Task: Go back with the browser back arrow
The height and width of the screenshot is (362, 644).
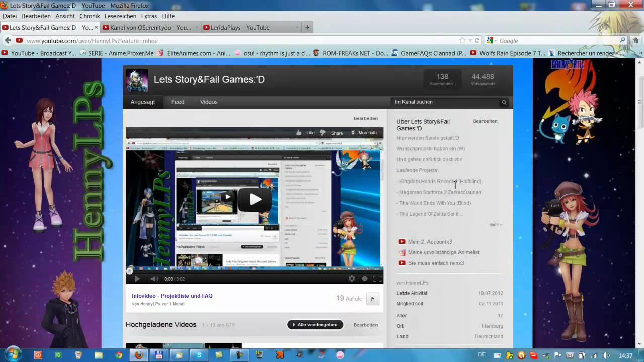Action: [8, 41]
